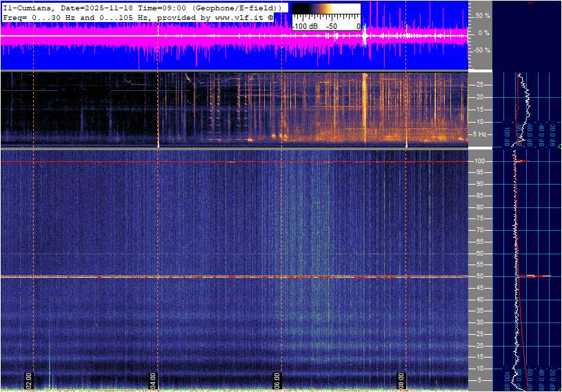Click the 100 Hz peak in spectrum graph

523,161
